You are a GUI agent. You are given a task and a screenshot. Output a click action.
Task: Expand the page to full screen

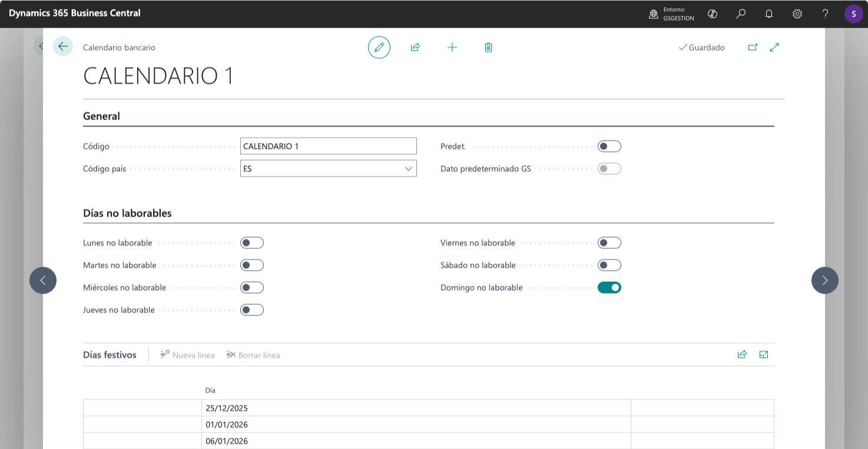(774, 47)
